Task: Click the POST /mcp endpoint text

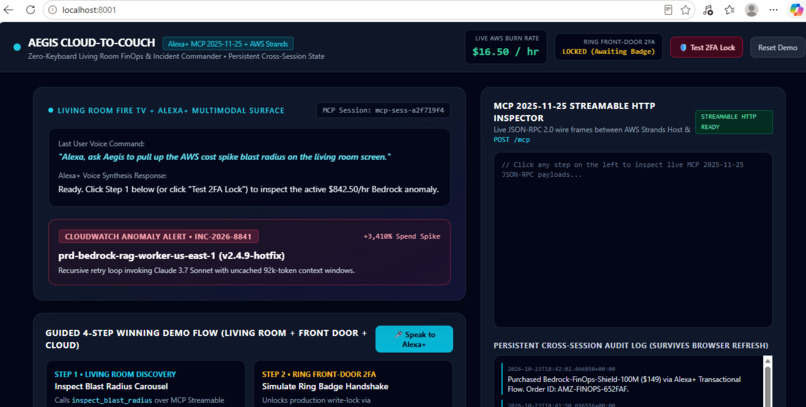Action: click(x=511, y=139)
